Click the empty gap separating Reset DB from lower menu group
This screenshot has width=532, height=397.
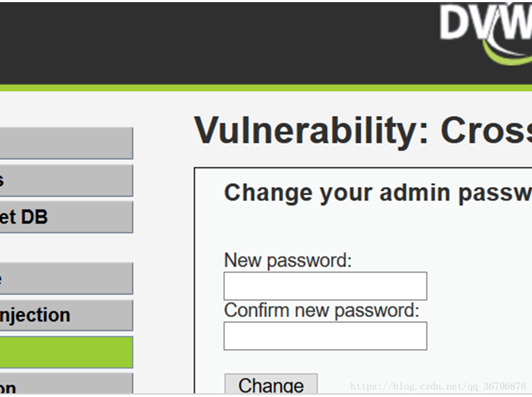pos(66,248)
